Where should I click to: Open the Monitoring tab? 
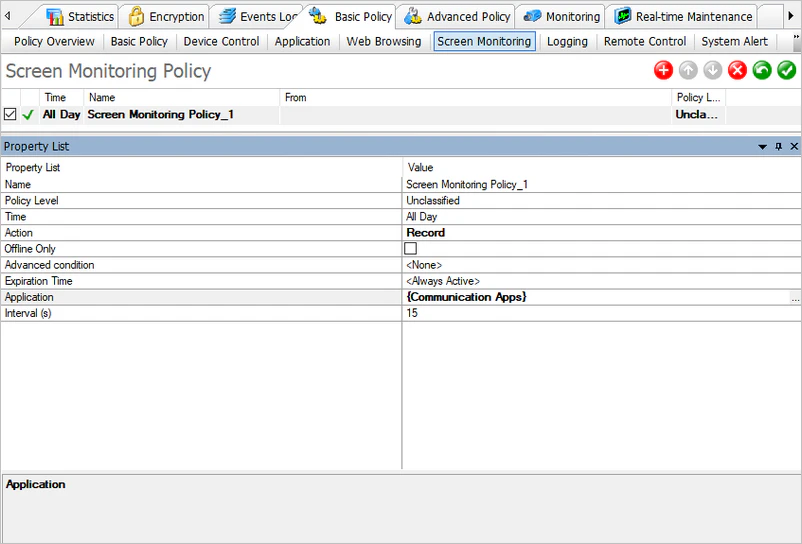point(562,16)
